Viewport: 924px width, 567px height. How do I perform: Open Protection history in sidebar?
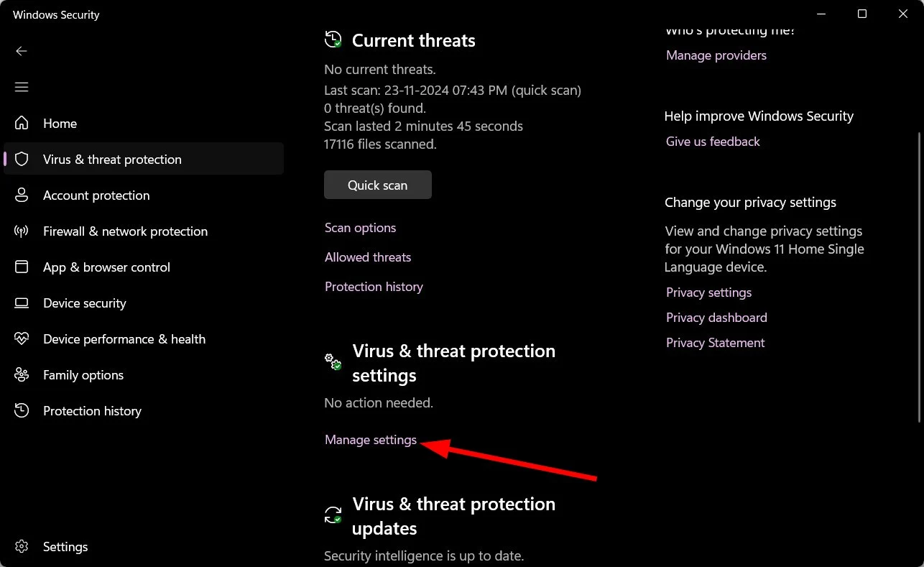click(x=92, y=410)
